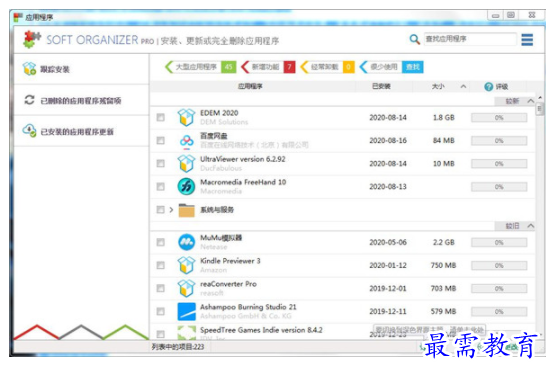546x377 pixels.
Task: Click the SpeedTree Games Indie version 8.4.2 row
Action: tap(343, 332)
